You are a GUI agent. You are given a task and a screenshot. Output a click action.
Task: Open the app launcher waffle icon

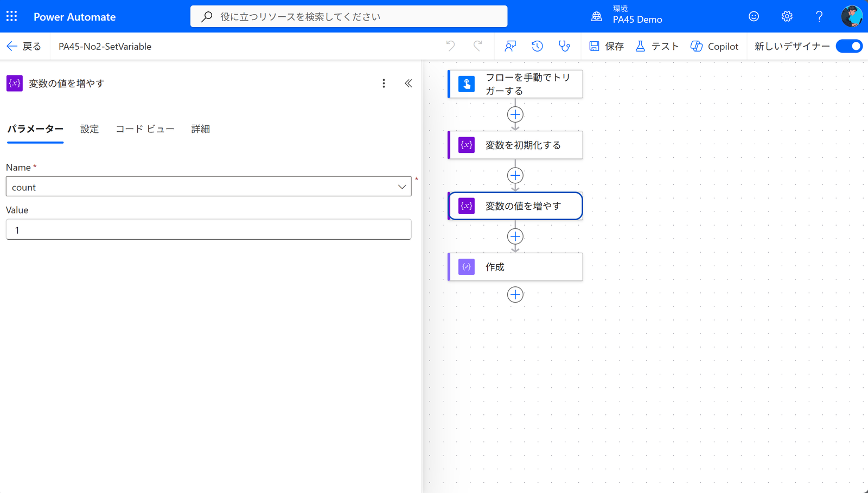coord(11,16)
